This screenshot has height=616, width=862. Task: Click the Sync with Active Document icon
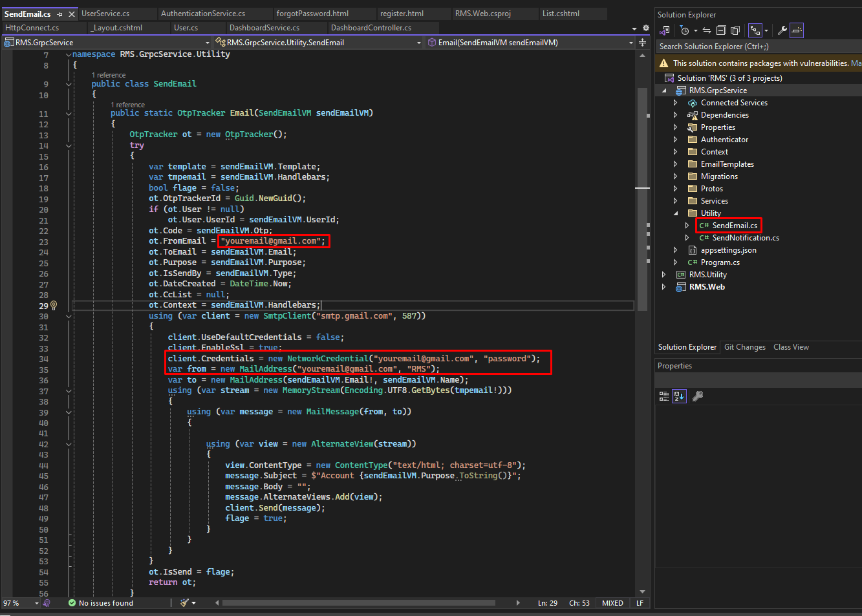pyautogui.click(x=707, y=30)
